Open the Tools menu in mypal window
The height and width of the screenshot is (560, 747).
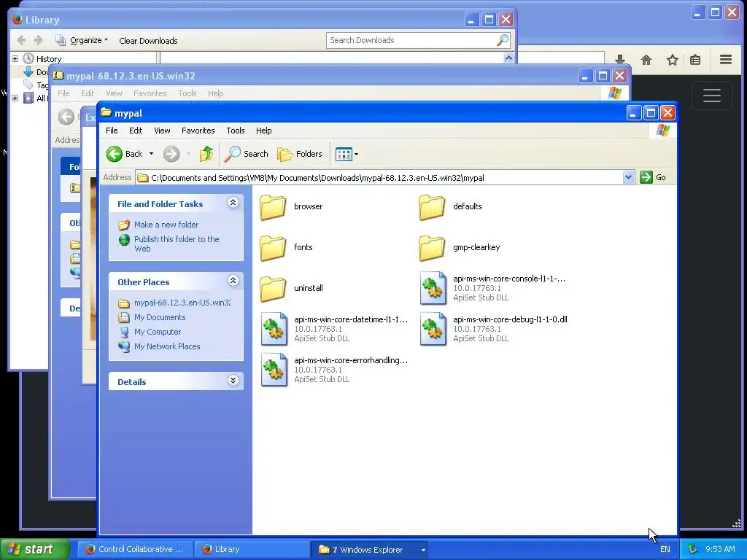pyautogui.click(x=236, y=131)
